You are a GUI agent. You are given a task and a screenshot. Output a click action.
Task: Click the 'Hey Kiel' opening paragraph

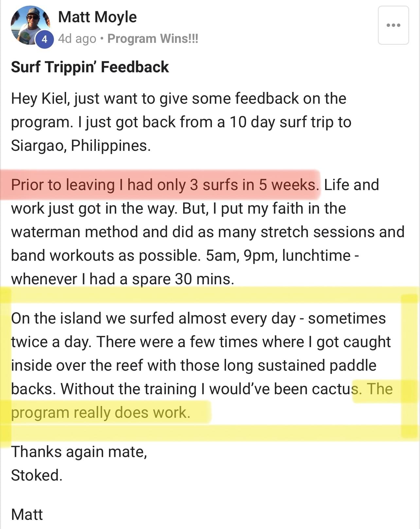point(182,122)
